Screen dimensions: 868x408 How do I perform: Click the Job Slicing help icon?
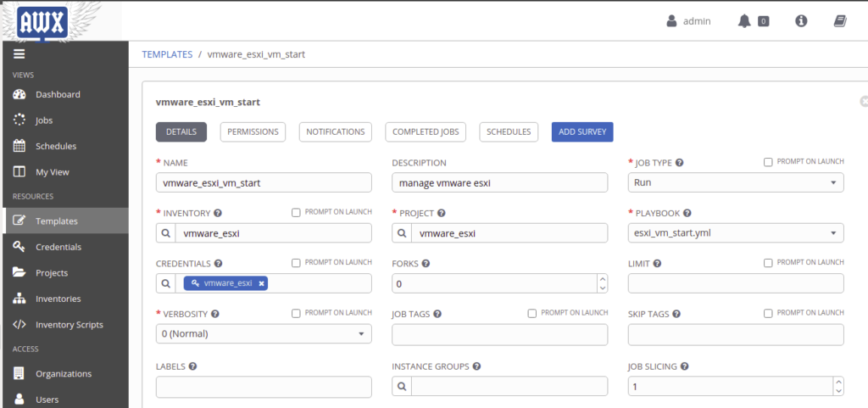pos(684,366)
